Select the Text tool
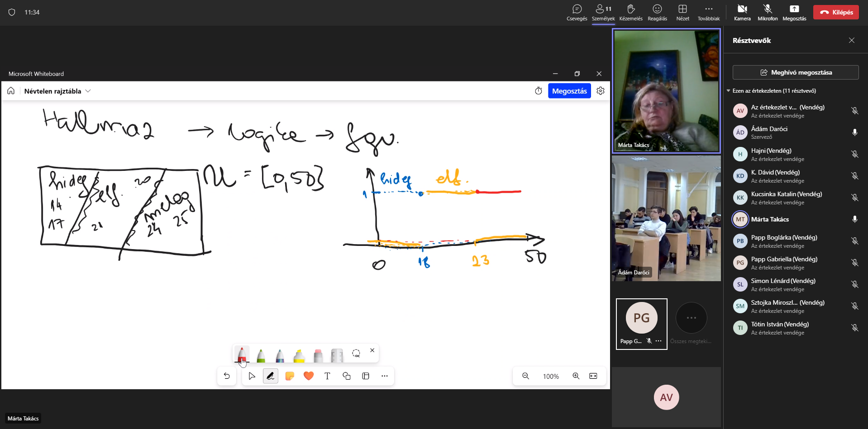Image resolution: width=868 pixels, height=429 pixels. pos(328,376)
